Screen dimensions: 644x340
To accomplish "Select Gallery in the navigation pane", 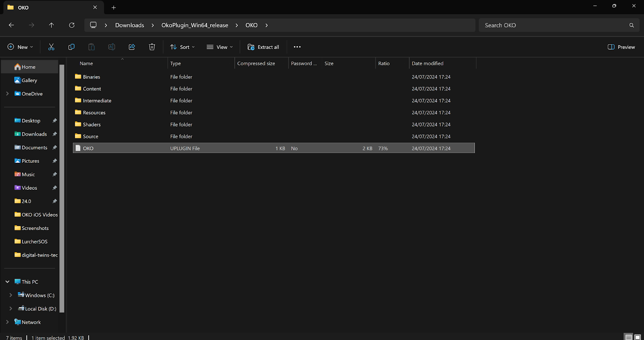I will 30,80.
